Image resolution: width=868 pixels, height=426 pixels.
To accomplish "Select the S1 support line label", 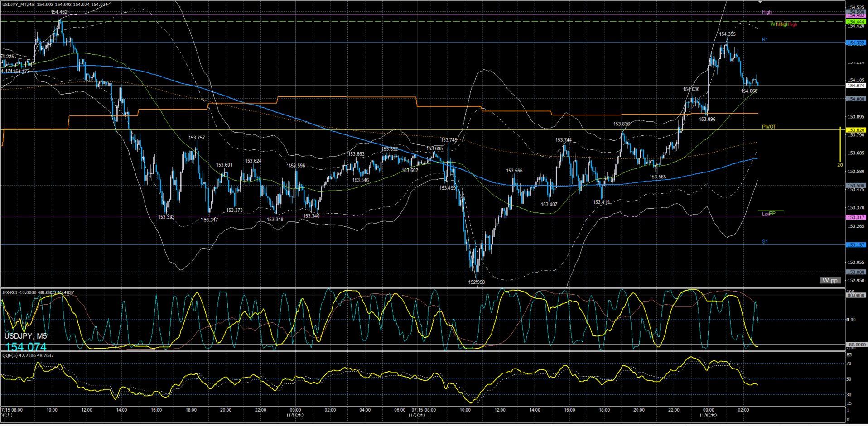I will [765, 242].
